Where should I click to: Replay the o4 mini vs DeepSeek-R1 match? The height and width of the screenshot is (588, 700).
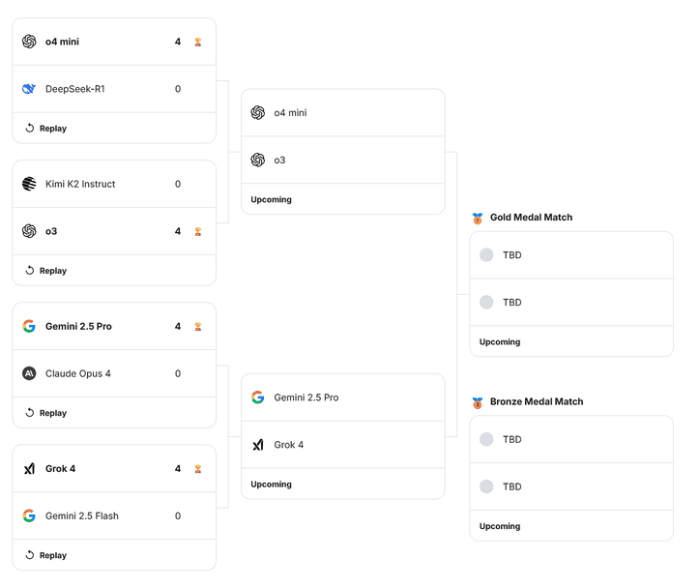tap(45, 128)
